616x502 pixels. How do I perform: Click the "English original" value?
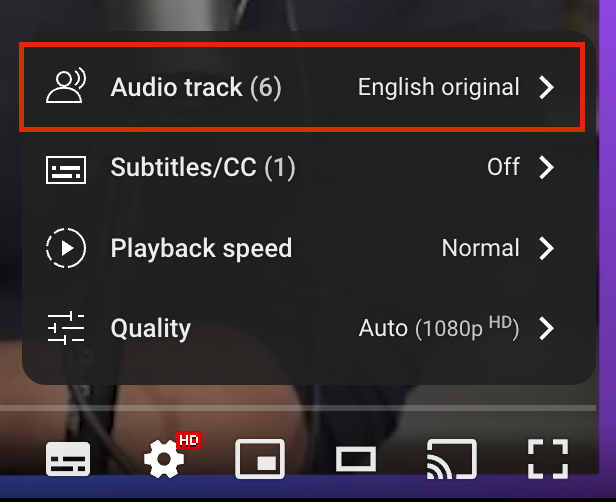438,87
